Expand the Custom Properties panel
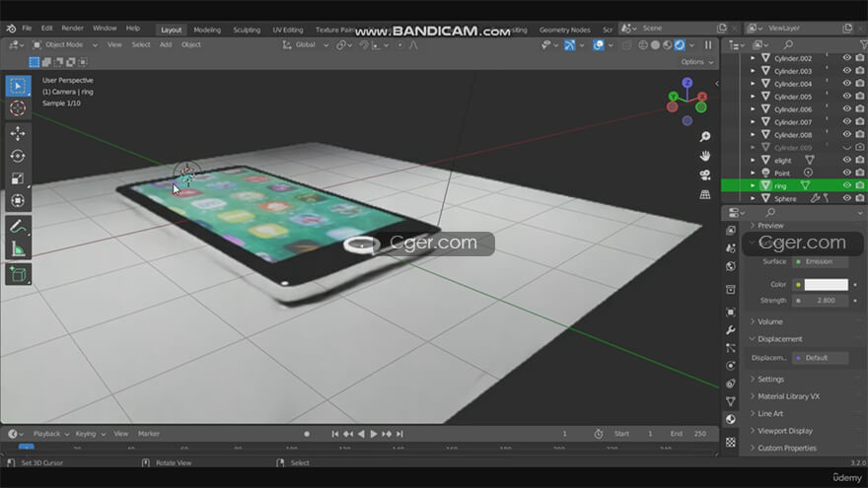The image size is (868, 488). pyautogui.click(x=787, y=448)
